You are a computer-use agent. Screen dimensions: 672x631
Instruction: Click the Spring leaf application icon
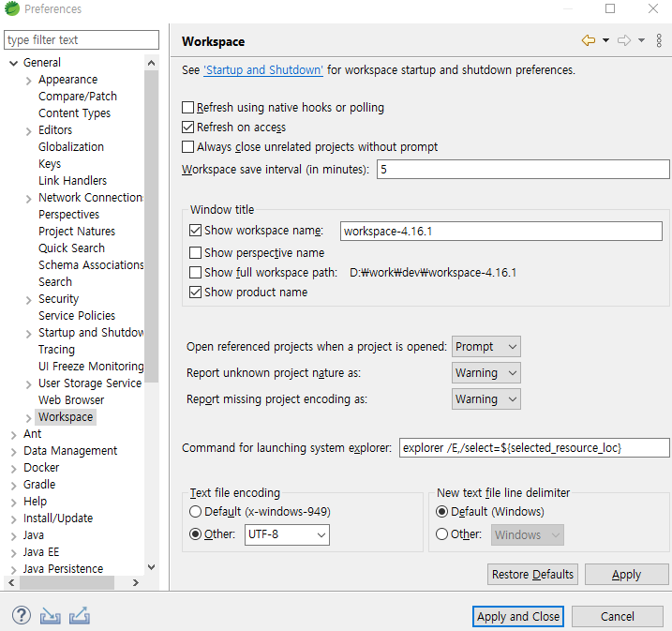coord(11,8)
